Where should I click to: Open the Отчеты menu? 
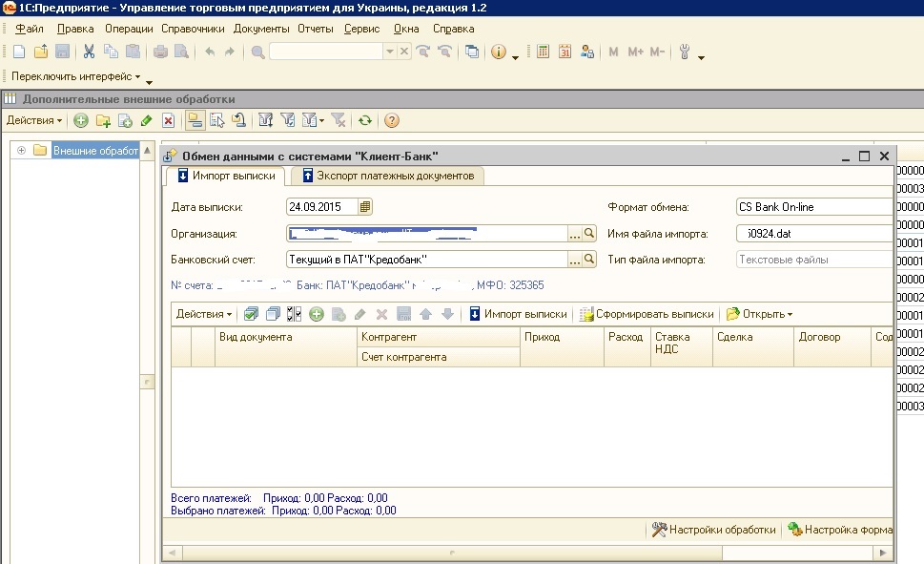(x=316, y=29)
